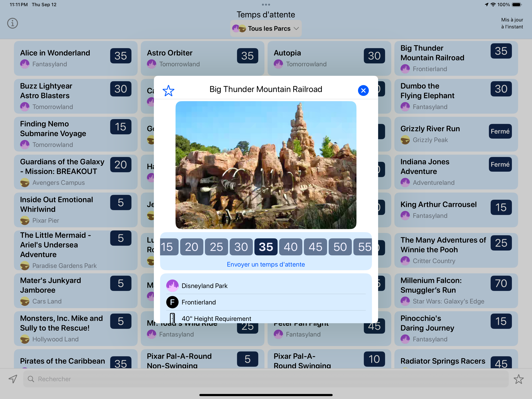Favorite Big Thunder Mountain Railroad with star
The image size is (532, 399).
click(x=168, y=91)
